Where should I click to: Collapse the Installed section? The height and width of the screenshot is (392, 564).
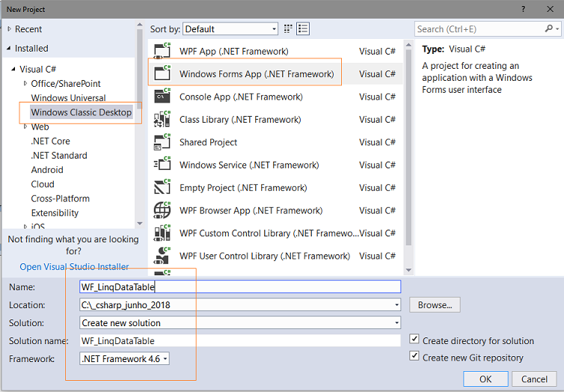coord(9,48)
